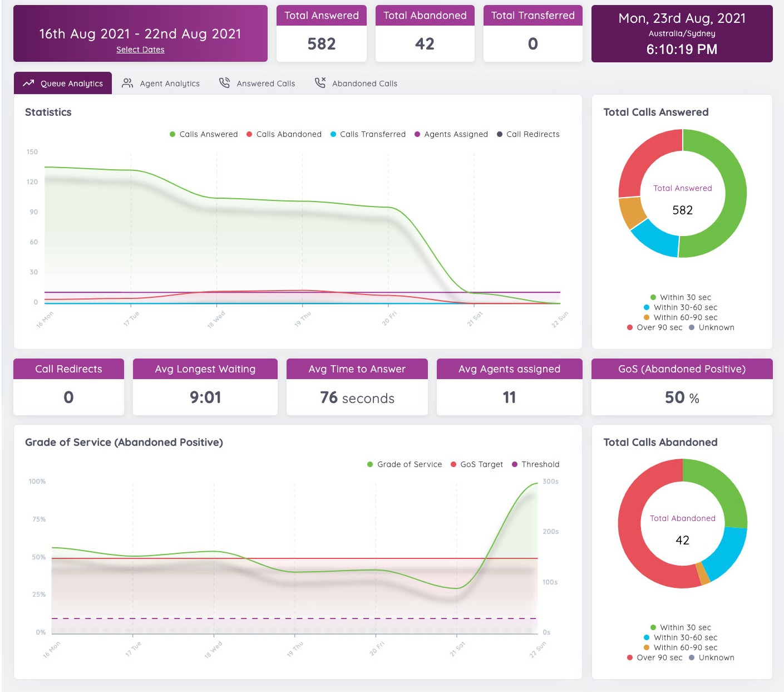Click the Call Redirects stat card
Image resolution: width=784 pixels, height=692 pixels.
pos(68,386)
